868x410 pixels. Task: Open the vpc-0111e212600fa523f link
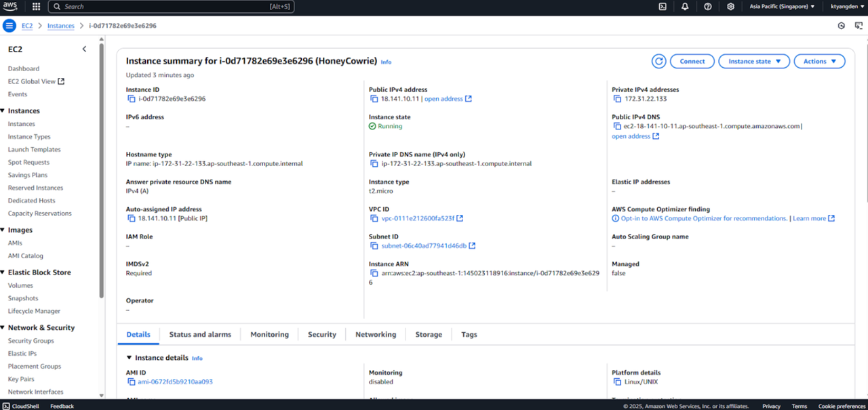418,219
